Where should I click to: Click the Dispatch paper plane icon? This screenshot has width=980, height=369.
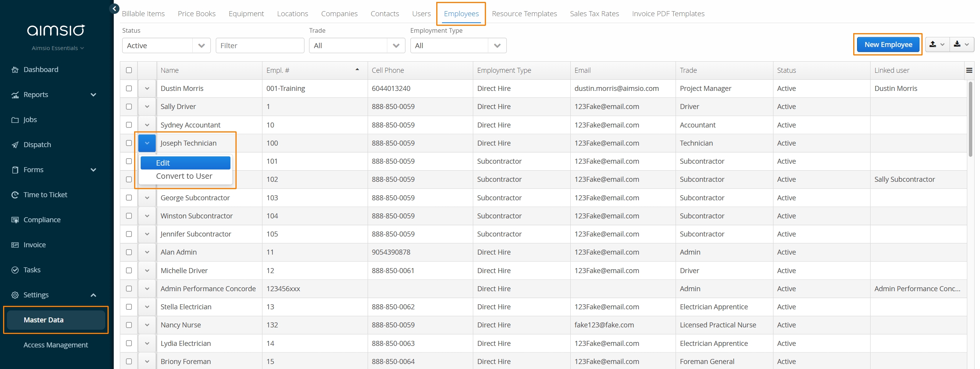pos(15,145)
